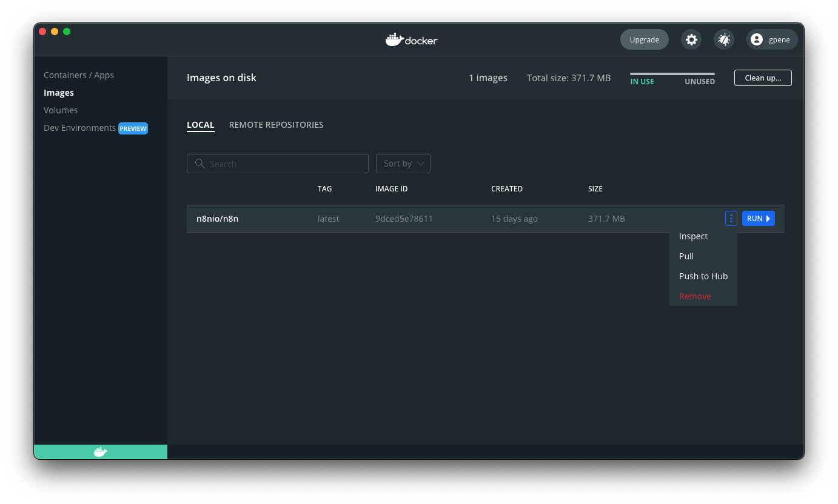Image resolution: width=838 pixels, height=504 pixels.
Task: Open the search magnifier in the search box
Action: point(200,164)
